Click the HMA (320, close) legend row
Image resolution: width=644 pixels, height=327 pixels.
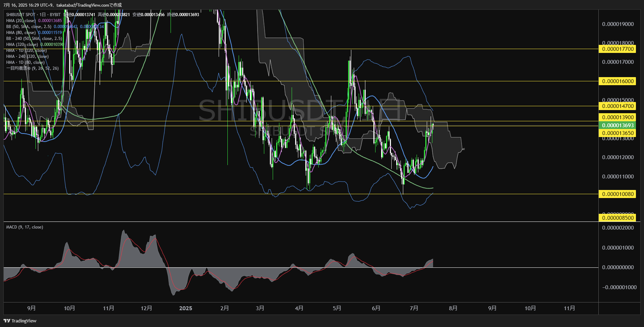click(x=35, y=45)
